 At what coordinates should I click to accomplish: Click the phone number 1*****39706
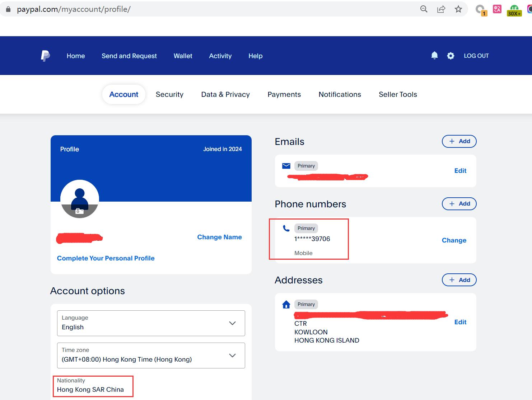coord(312,239)
